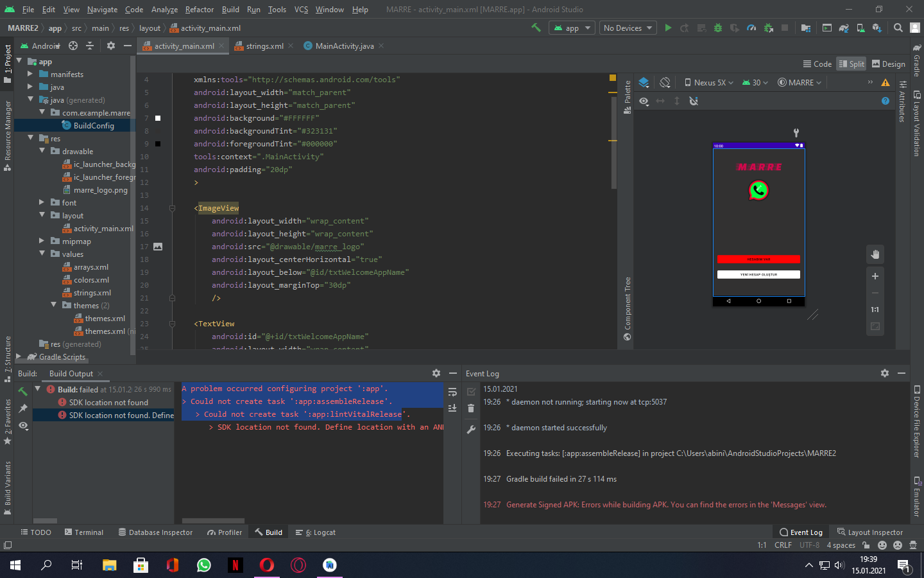Viewport: 924px width, 578px height.
Task: Switch to the MainActivity.java tab
Action: click(344, 46)
